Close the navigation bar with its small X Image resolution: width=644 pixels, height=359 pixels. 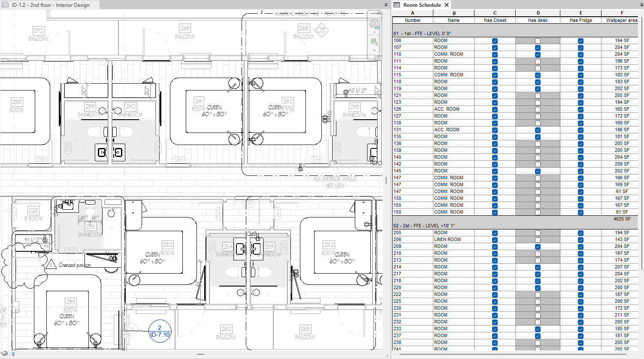[379, 13]
